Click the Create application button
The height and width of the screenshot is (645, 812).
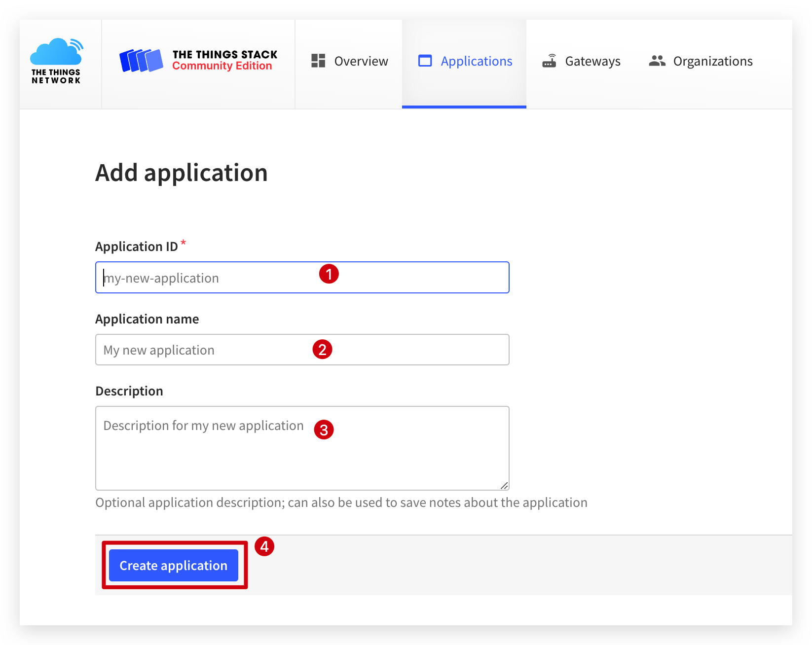click(174, 565)
